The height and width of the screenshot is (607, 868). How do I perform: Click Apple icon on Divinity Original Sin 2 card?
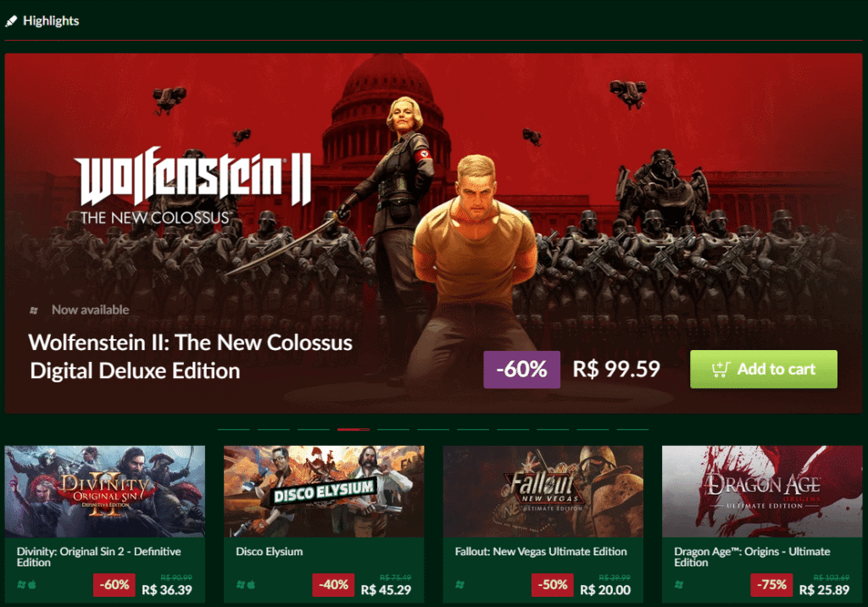(x=32, y=584)
